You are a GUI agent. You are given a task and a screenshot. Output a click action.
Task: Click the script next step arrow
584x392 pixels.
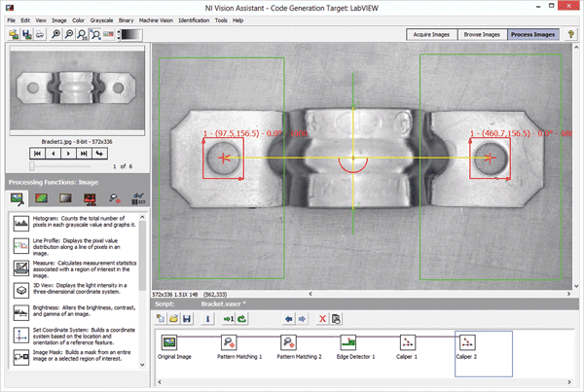302,319
